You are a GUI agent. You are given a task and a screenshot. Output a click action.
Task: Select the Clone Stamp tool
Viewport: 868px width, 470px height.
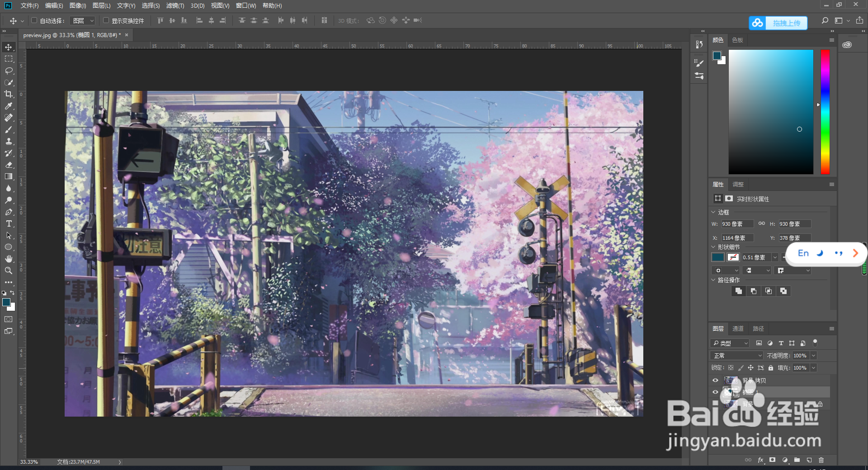pos(9,141)
